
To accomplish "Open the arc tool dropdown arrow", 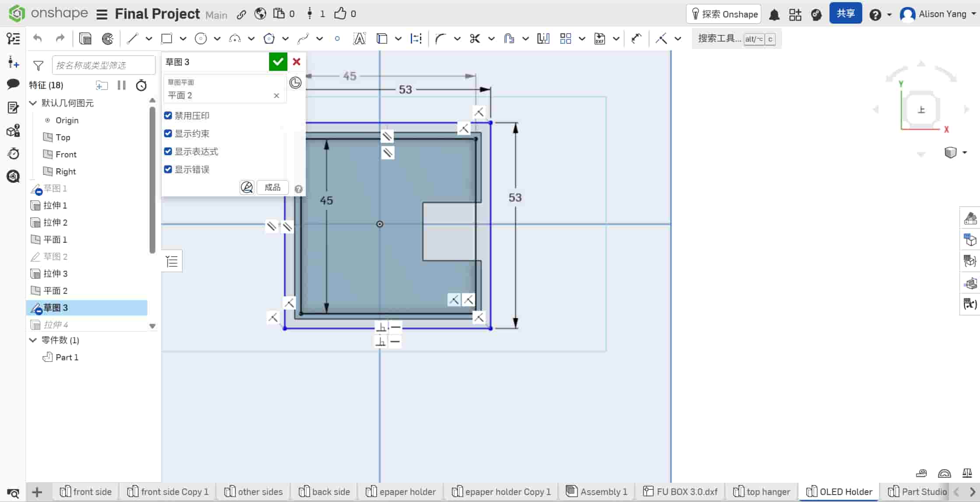I will point(251,38).
